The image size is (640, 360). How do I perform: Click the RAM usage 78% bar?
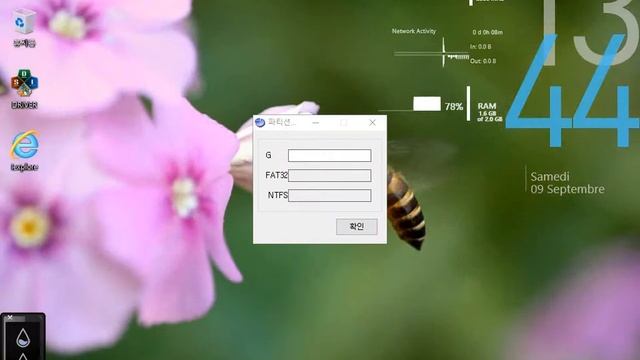click(427, 104)
